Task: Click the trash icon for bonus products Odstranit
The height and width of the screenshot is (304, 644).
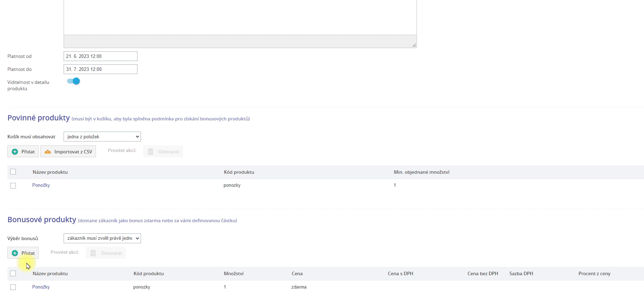Action: pos(93,253)
